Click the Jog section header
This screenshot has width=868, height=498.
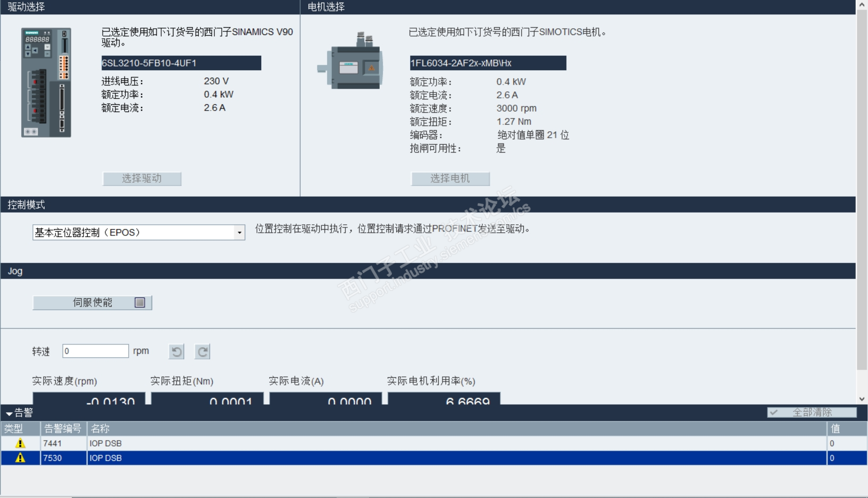pyautogui.click(x=428, y=271)
